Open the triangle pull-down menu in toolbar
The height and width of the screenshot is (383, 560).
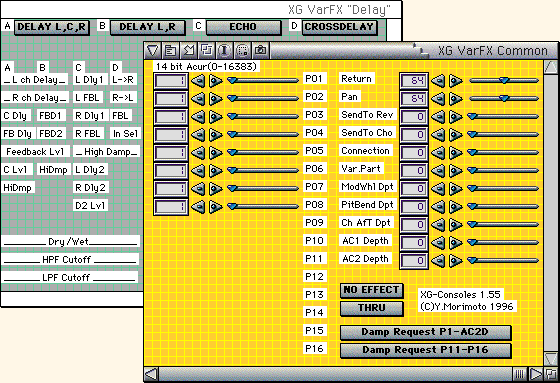tap(153, 50)
